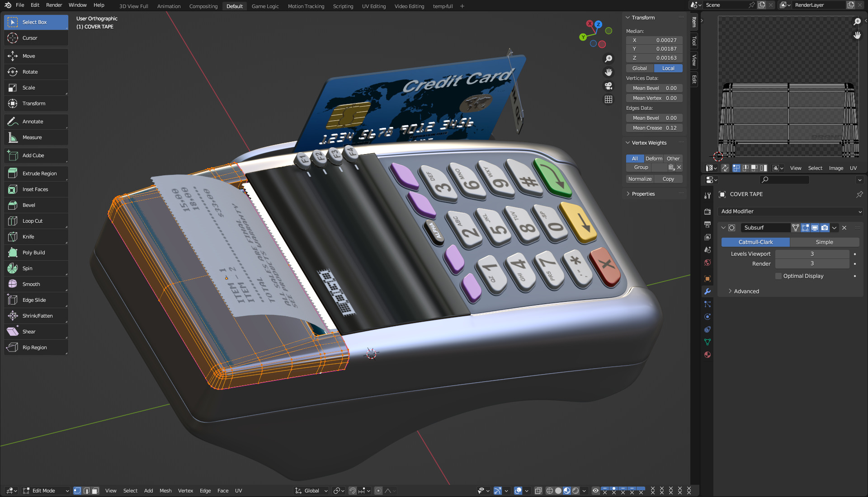Activate the Inset Faces tool
The height and width of the screenshot is (497, 868).
36,189
